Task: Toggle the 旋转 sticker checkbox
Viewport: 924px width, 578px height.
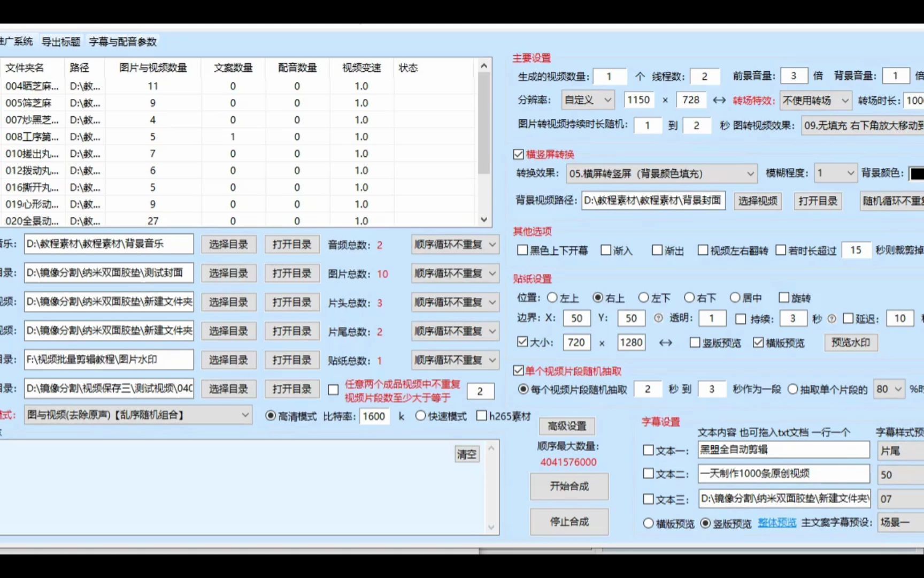Action: [784, 298]
